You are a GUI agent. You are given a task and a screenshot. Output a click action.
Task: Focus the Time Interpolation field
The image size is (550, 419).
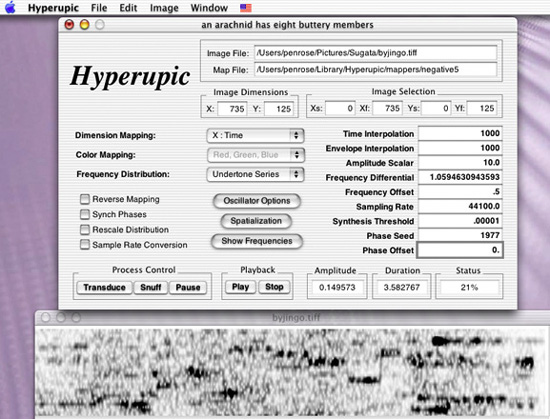tap(460, 133)
